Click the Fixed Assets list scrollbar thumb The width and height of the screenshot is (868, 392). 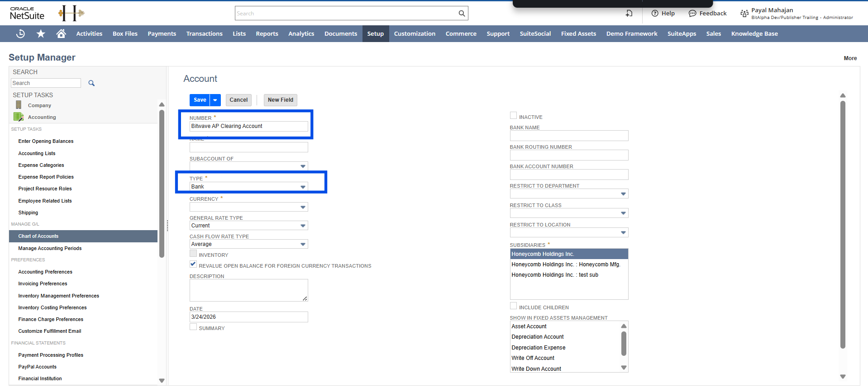[x=624, y=344]
